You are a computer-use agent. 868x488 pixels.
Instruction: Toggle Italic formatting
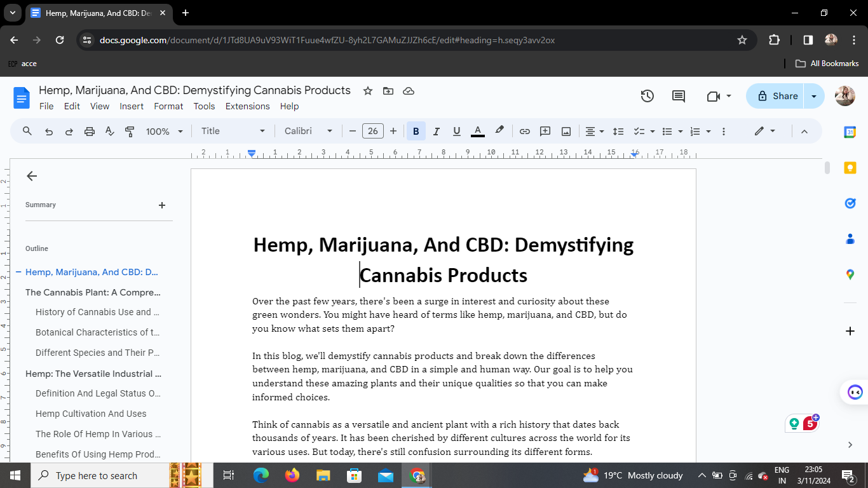436,132
